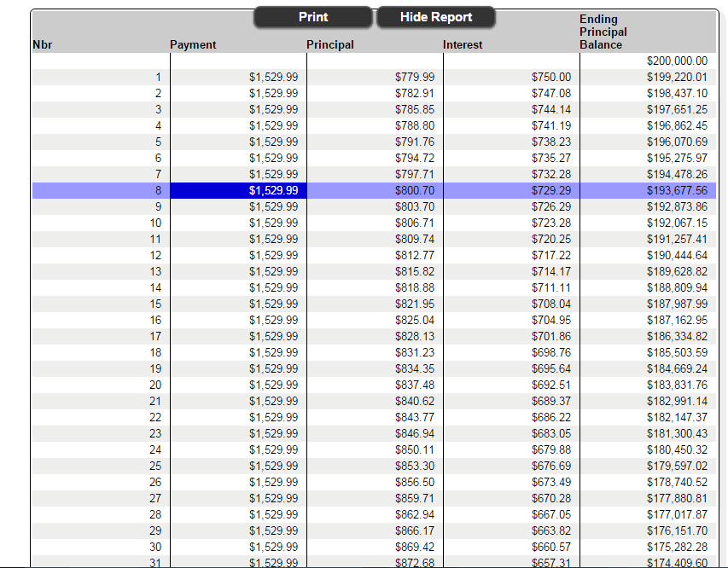Click ending balance $196,070.69

tap(677, 142)
